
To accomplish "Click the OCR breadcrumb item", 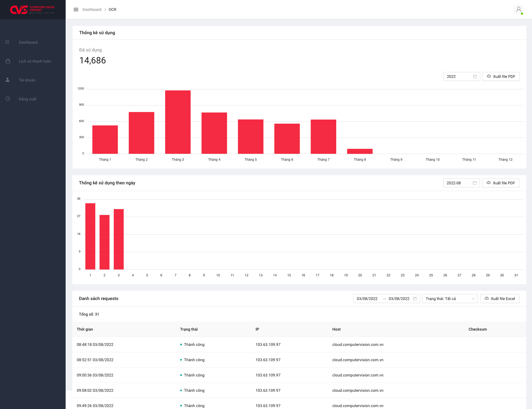I will click(x=112, y=9).
